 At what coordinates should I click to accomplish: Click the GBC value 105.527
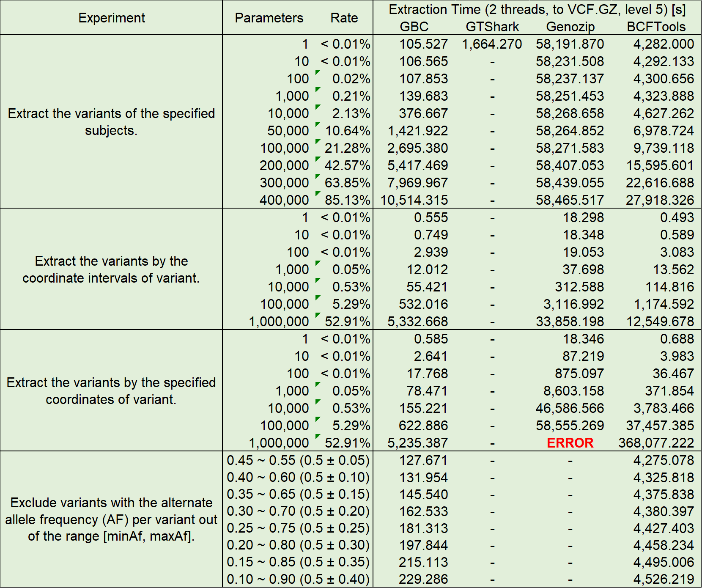pyautogui.click(x=423, y=44)
